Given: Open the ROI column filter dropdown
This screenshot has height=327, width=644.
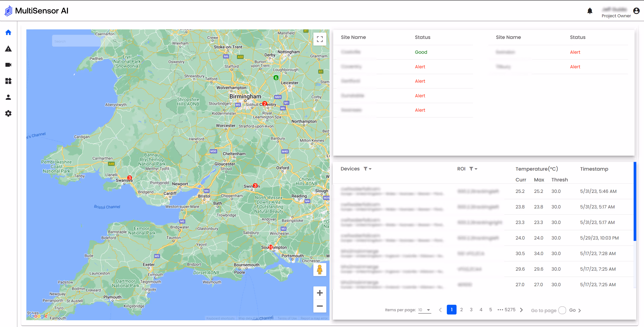Looking at the screenshot, I should click(473, 169).
